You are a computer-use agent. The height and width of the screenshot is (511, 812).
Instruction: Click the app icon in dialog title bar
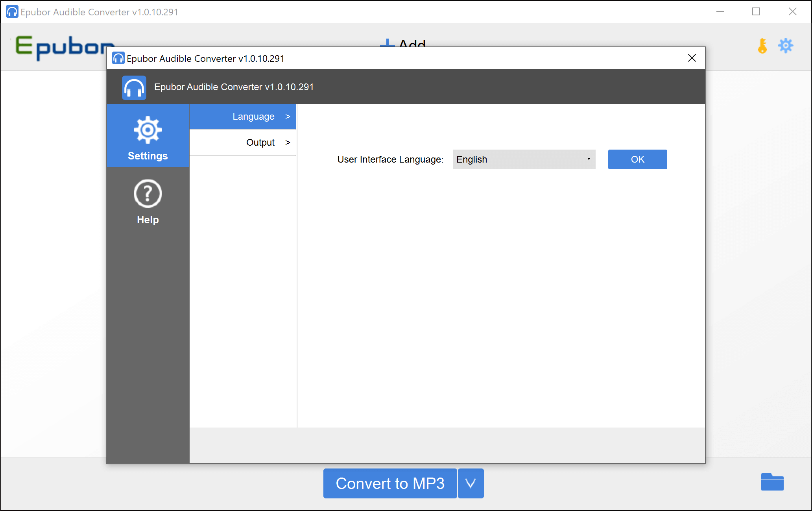click(118, 58)
